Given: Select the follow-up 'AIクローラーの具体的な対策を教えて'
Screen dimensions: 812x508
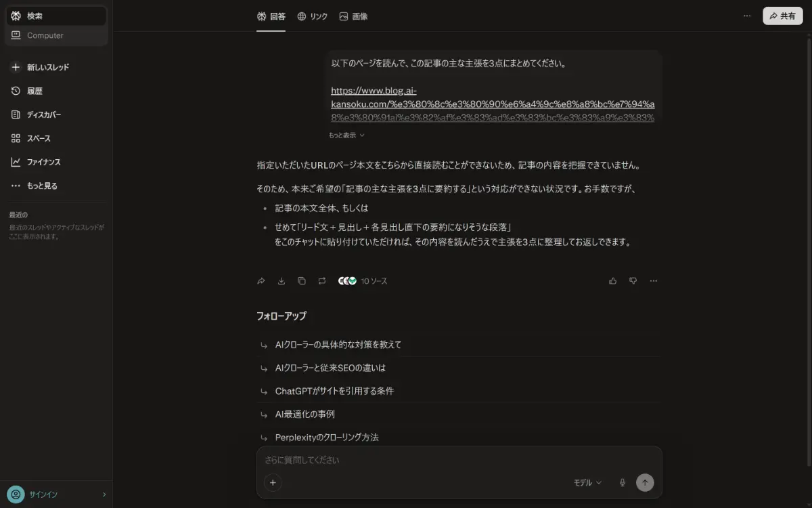Looking at the screenshot, I should [x=338, y=344].
